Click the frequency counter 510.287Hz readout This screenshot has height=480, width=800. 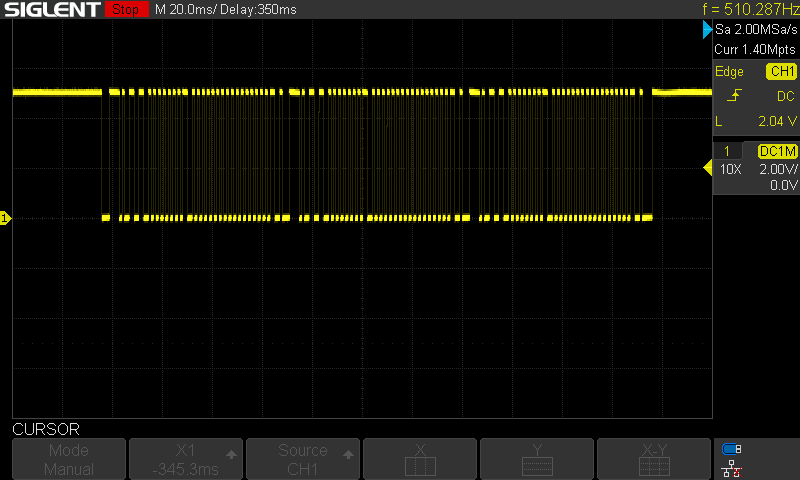click(751, 9)
